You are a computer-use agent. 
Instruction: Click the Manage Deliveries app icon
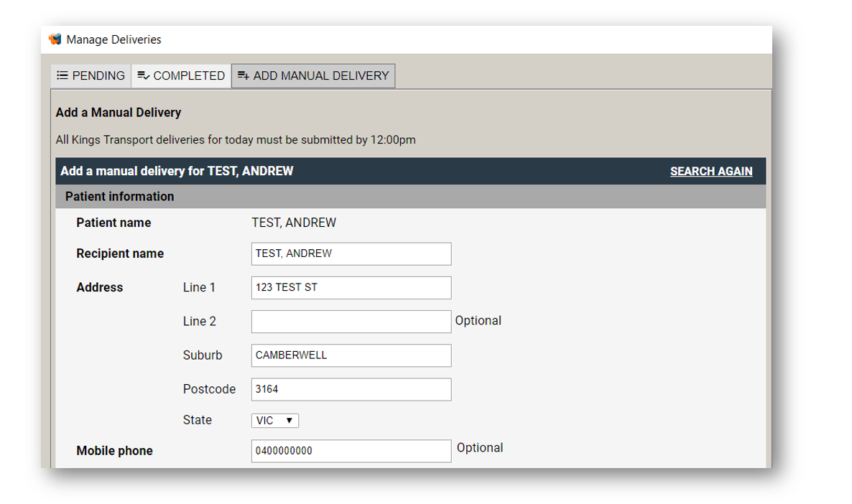55,39
